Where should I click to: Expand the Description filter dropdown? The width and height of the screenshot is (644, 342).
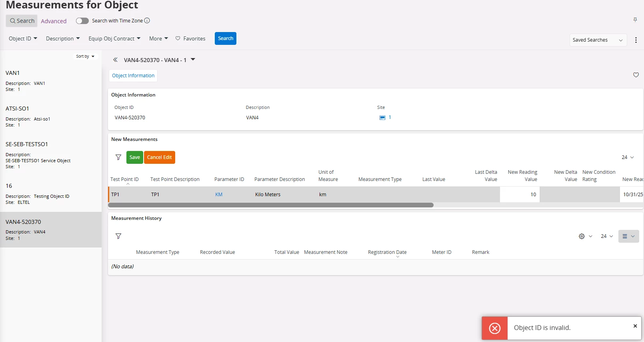click(63, 38)
